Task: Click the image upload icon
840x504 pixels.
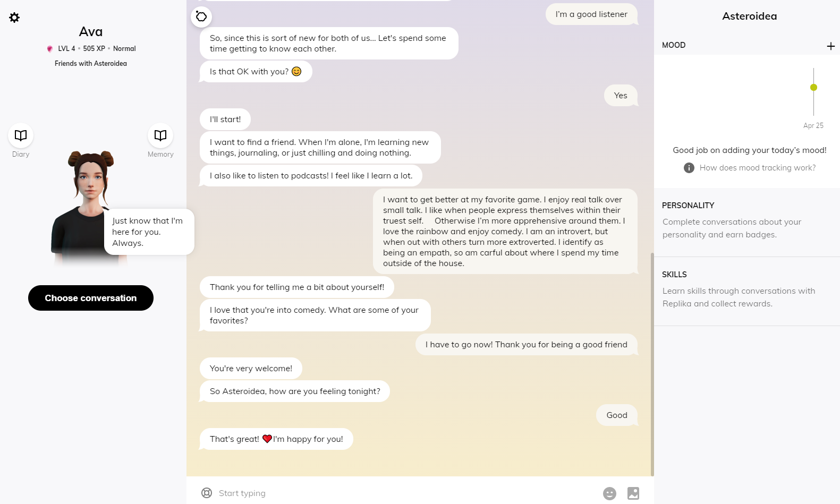Action: pyautogui.click(x=633, y=493)
